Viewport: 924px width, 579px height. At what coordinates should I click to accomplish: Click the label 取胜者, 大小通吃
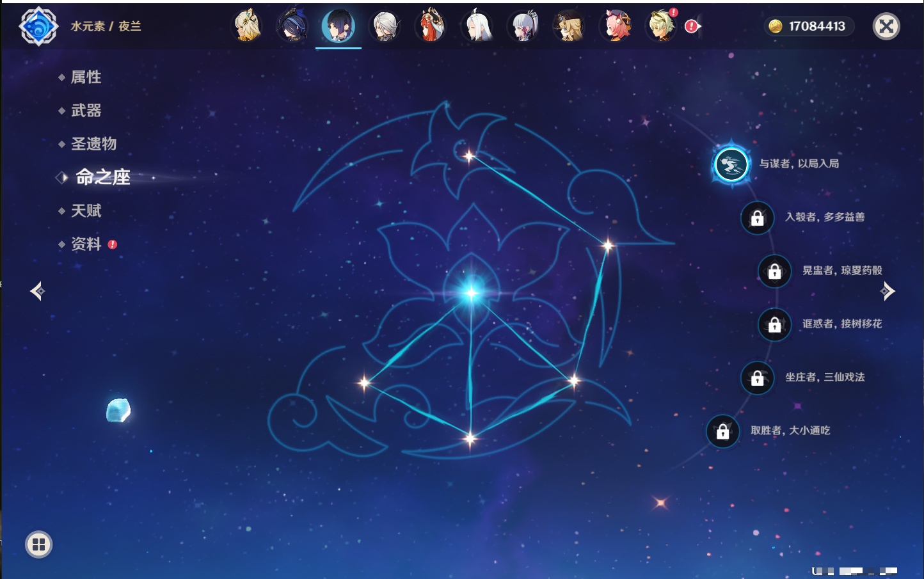(790, 431)
